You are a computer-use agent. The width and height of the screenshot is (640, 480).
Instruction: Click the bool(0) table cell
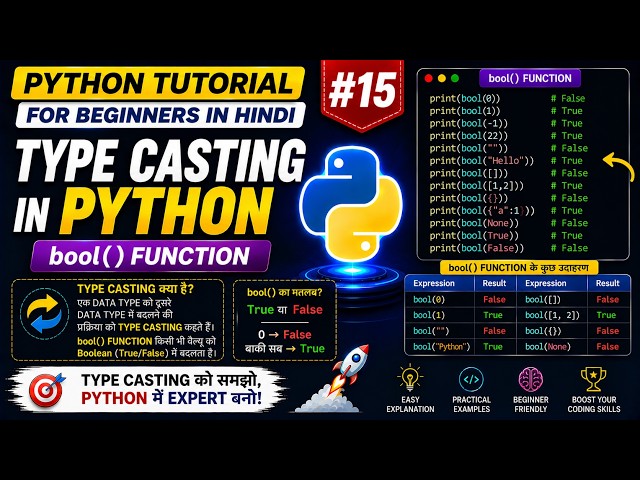point(429,299)
